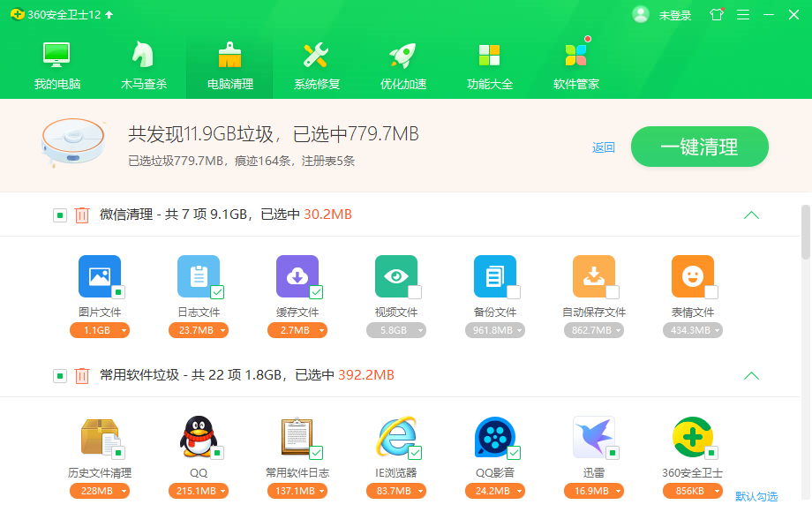Toggle checkbox on 历史文件清理
This screenshot has height=512, width=812.
coord(118,453)
